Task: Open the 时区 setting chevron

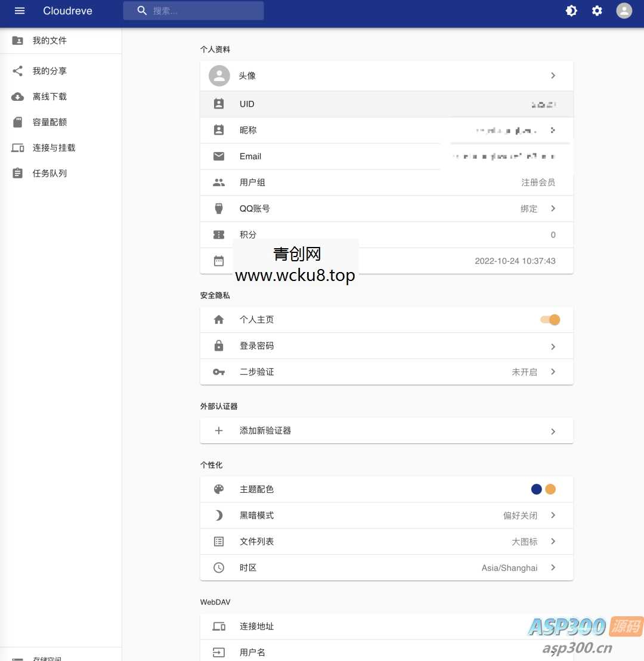Action: tap(552, 567)
